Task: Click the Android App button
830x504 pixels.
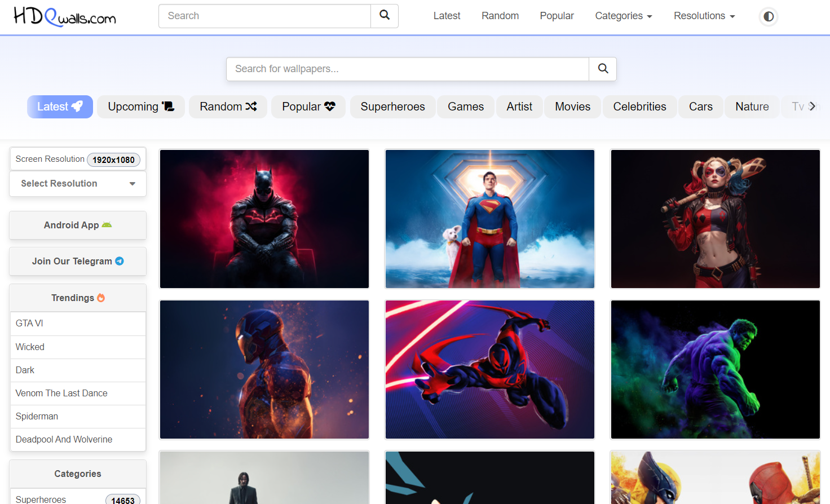Action: coord(78,225)
